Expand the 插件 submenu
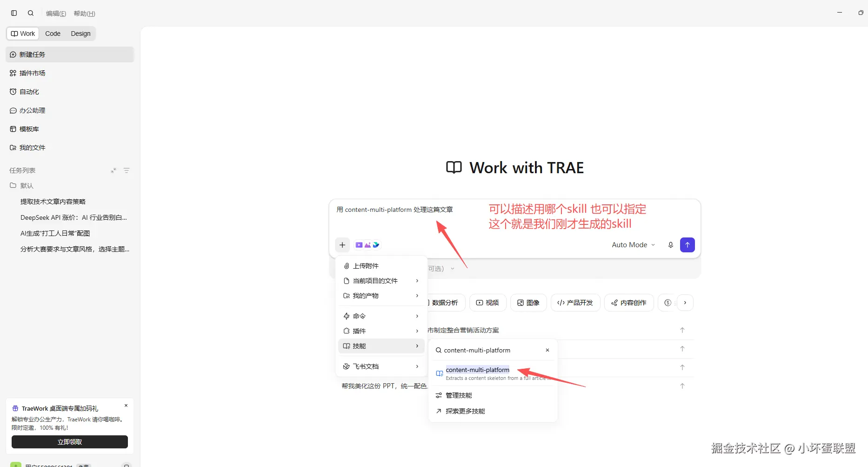Image resolution: width=868 pixels, height=467 pixels. (381, 331)
